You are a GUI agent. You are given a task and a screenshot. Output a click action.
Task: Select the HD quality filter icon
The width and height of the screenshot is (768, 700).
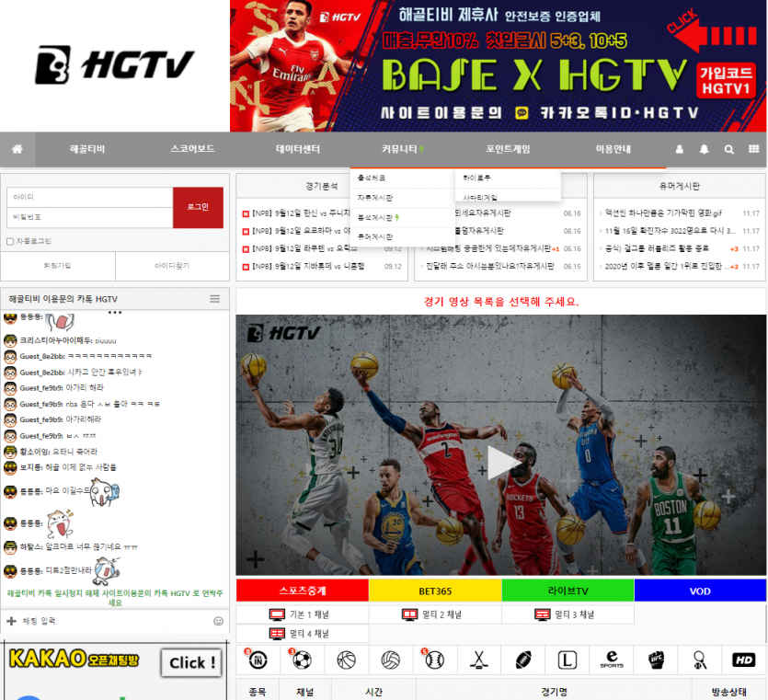(x=743, y=660)
